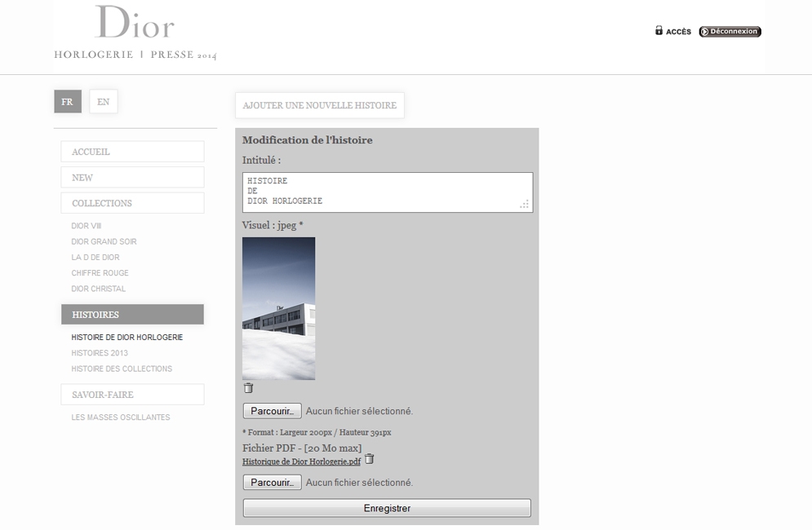Screen dimensions: 812x530
Task: Open LA D DE DIOR collection
Action: (x=95, y=257)
